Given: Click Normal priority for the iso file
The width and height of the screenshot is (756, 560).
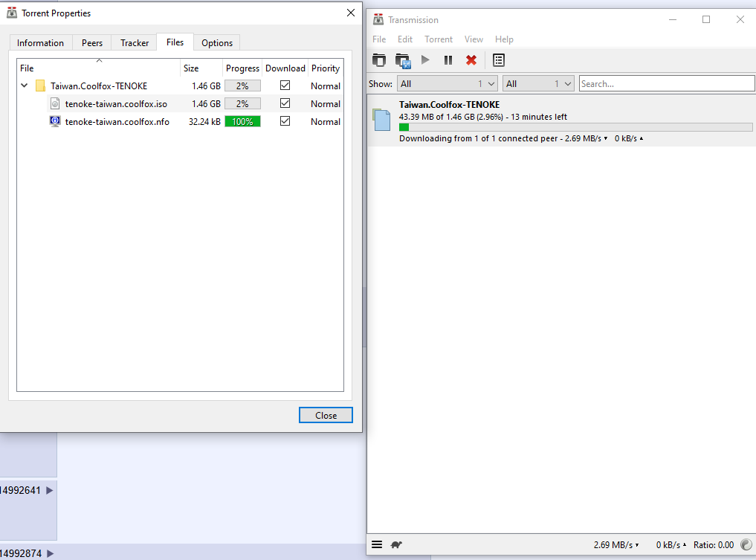Looking at the screenshot, I should [x=326, y=103].
